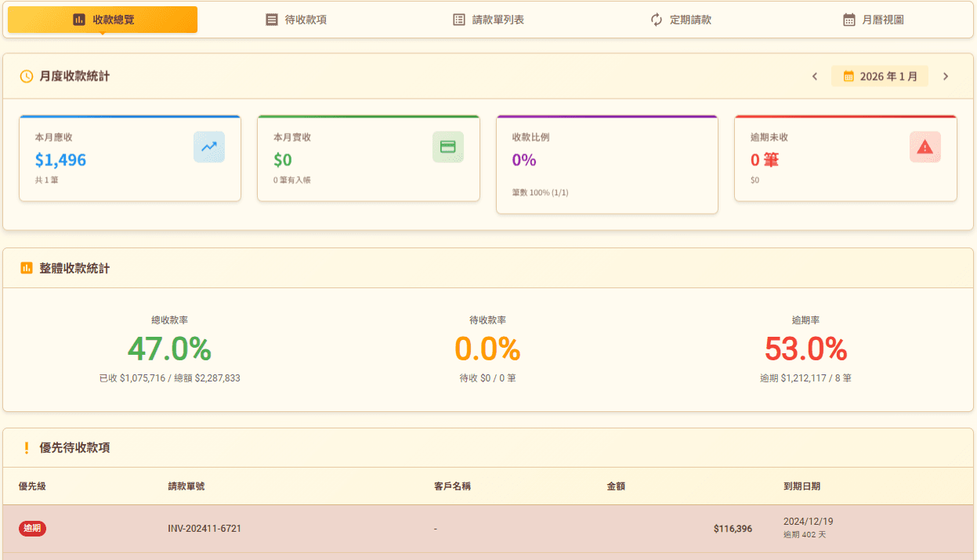The width and height of the screenshot is (977, 560).
Task: Go to previous month with the left chevron
Action: pyautogui.click(x=814, y=76)
